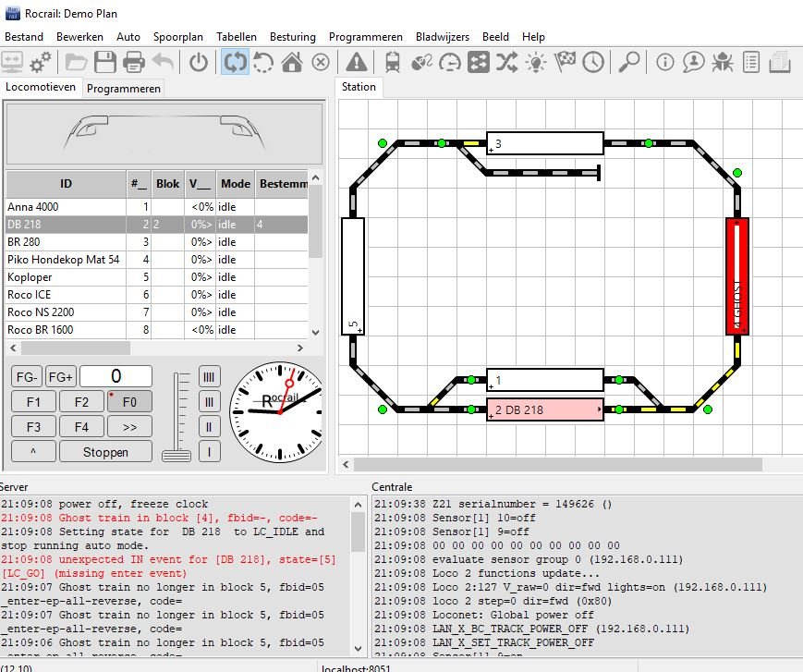Toggle automatic mode blue arrows icon

[235, 63]
